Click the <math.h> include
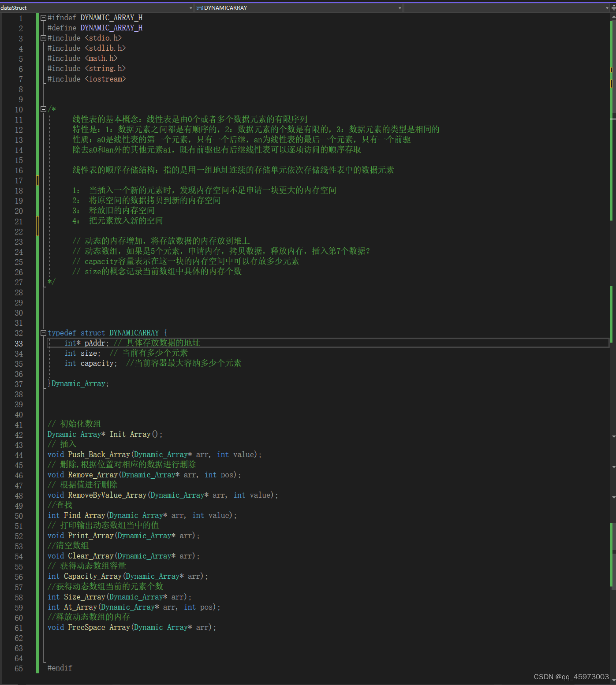The image size is (616, 685). click(101, 58)
